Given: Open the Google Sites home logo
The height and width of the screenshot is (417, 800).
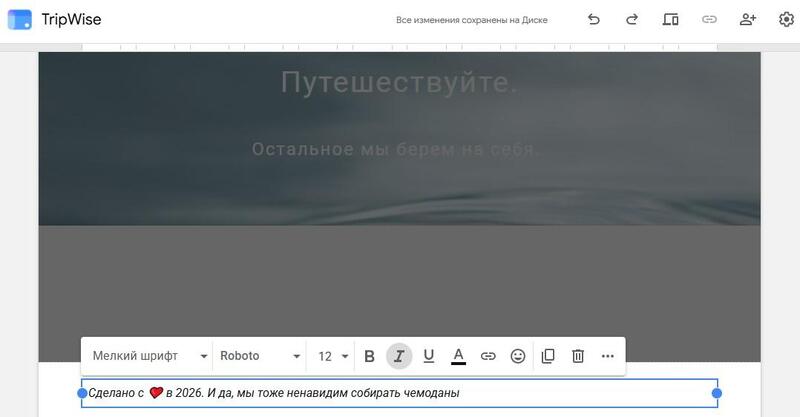Looking at the screenshot, I should (19, 19).
